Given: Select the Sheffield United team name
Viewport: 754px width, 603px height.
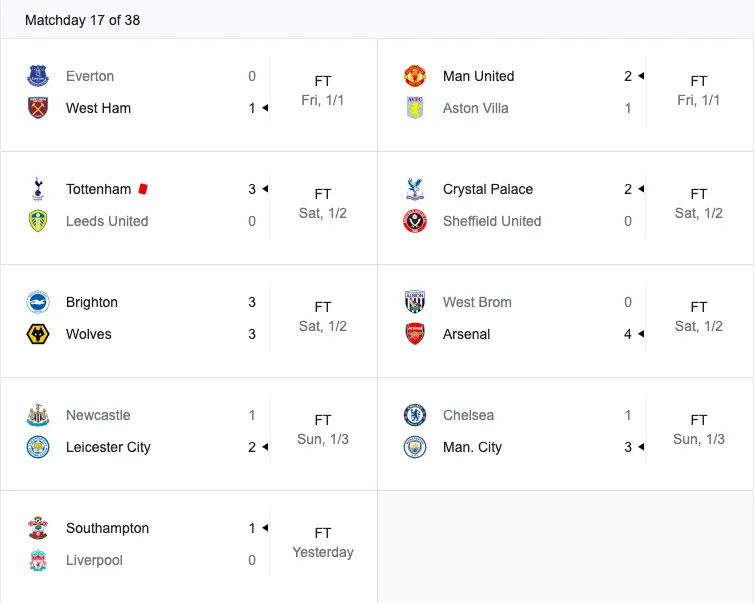Looking at the screenshot, I should (x=492, y=221).
